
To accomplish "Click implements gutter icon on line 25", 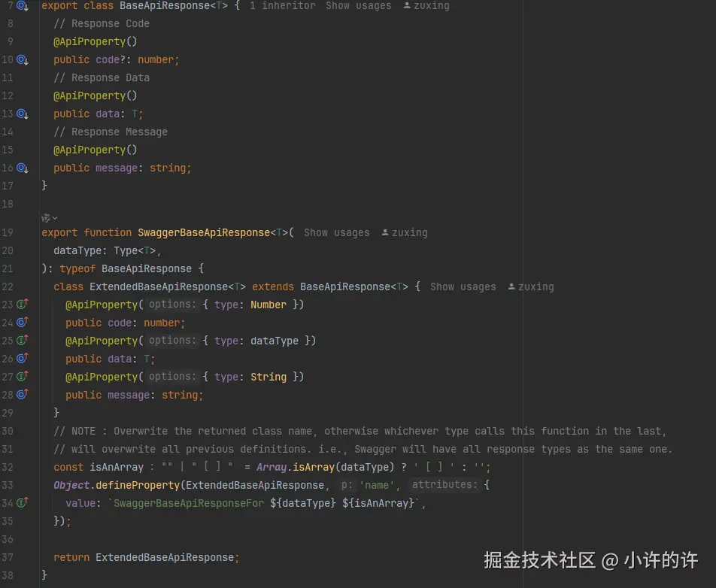I will tap(23, 340).
